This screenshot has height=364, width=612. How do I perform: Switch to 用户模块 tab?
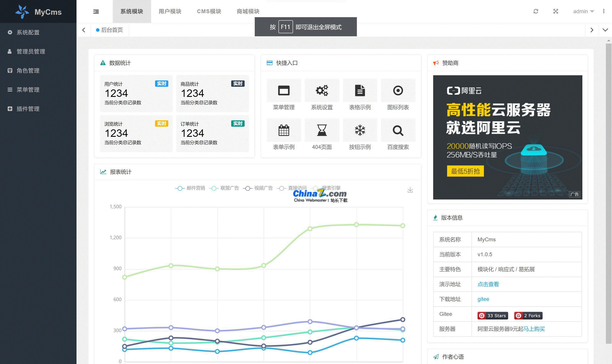170,11
